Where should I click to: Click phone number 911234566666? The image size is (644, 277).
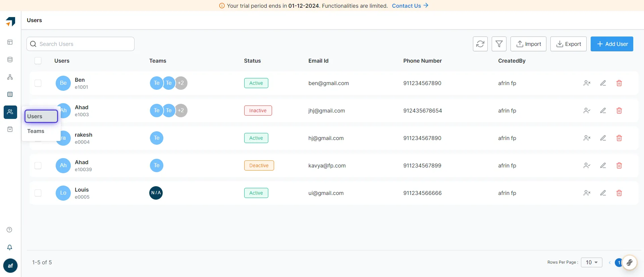(423, 193)
